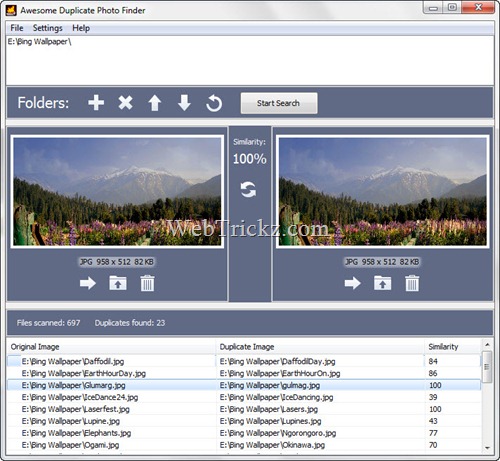Viewport: 500px width, 461px height.
Task: Click Okinawa.jpg duplicate entry
Action: (x=272, y=445)
